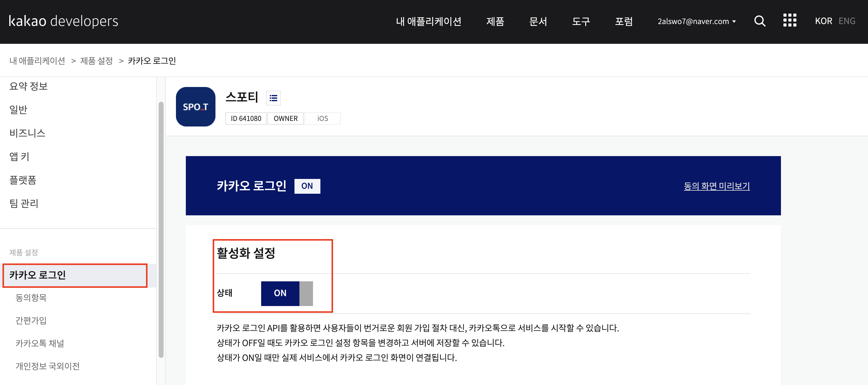Click the SPO_T app logo thumbnail
The width and height of the screenshot is (868, 385).
coord(195,107)
